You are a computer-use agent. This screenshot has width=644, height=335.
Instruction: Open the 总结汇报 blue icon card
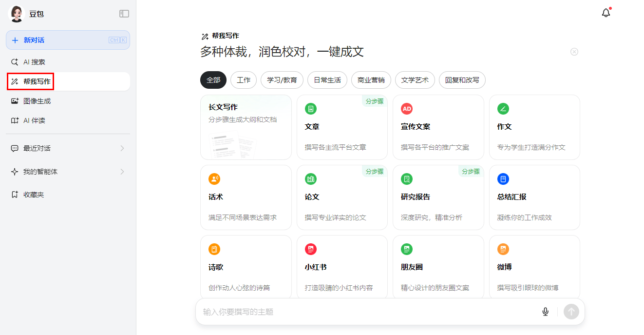503,179
